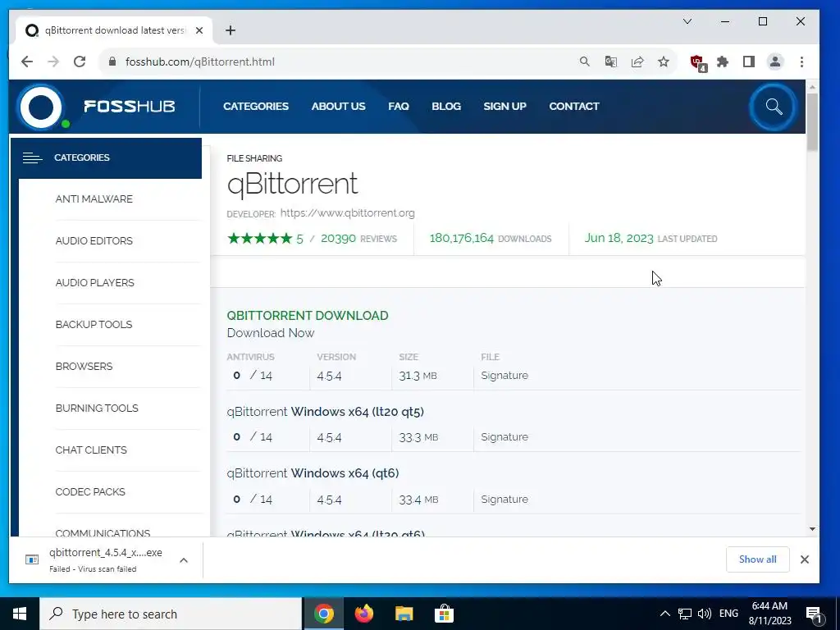
Task: Close the downloads bar
Action: [x=804, y=559]
